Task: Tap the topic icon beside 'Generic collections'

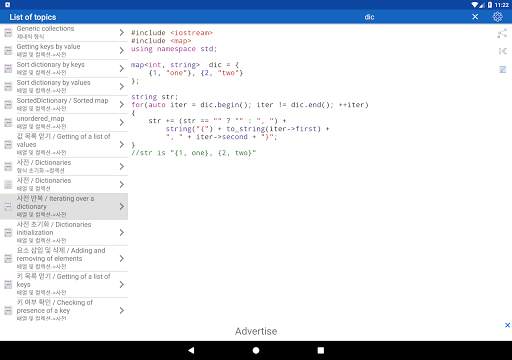Action: coord(8,32)
